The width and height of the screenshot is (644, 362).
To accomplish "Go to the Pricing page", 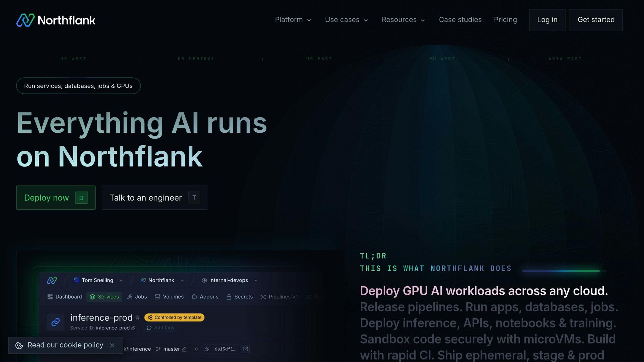I will point(505,20).
